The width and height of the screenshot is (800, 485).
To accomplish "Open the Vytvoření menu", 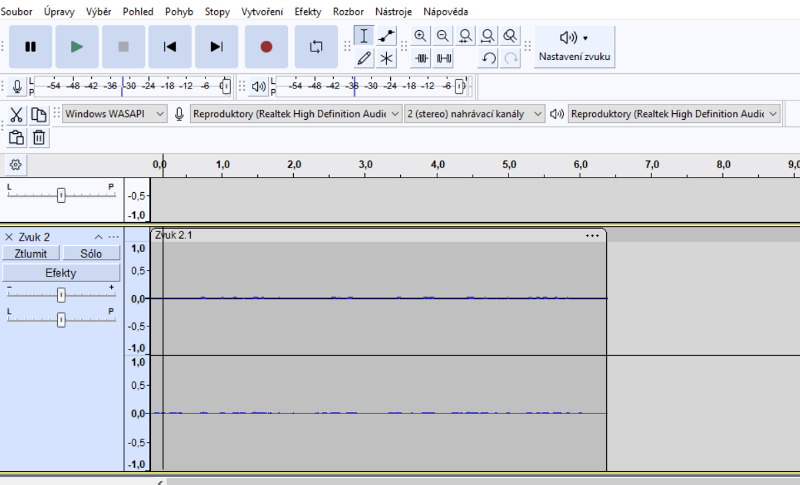I will tap(262, 11).
